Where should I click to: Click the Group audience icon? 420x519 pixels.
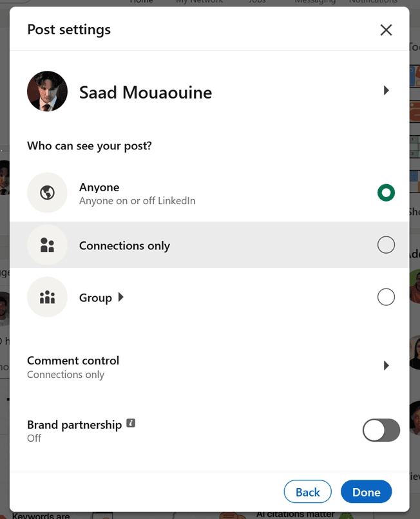47,297
